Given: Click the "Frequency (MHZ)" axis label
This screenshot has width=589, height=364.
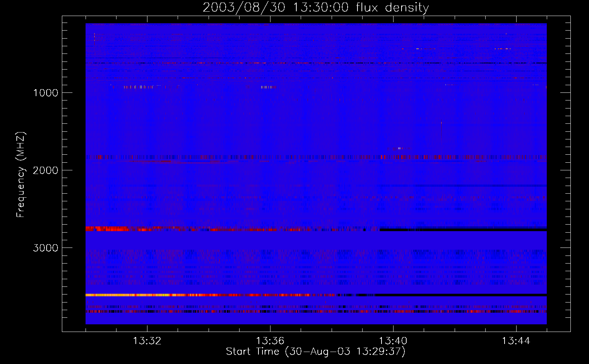Looking at the screenshot, I should tap(21, 175).
